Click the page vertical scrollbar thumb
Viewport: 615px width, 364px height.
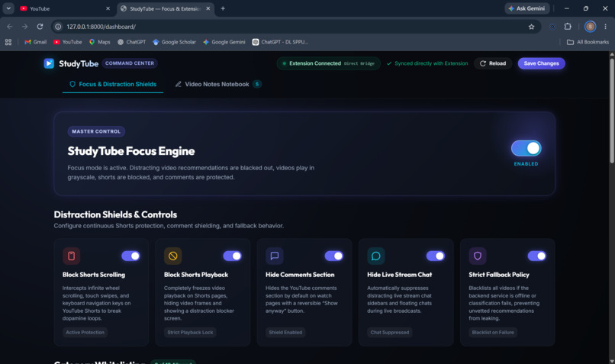(x=611, y=110)
